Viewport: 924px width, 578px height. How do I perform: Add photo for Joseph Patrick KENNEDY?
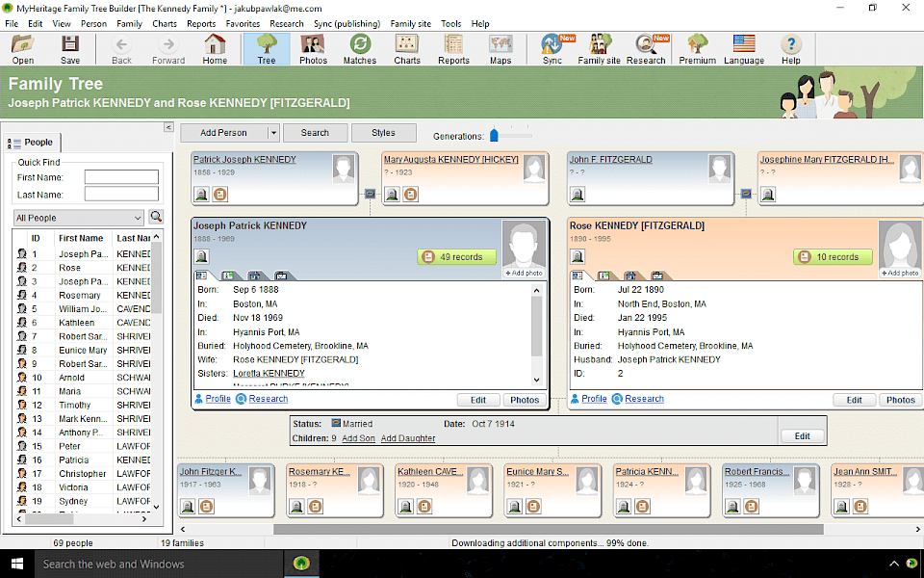[x=524, y=273]
